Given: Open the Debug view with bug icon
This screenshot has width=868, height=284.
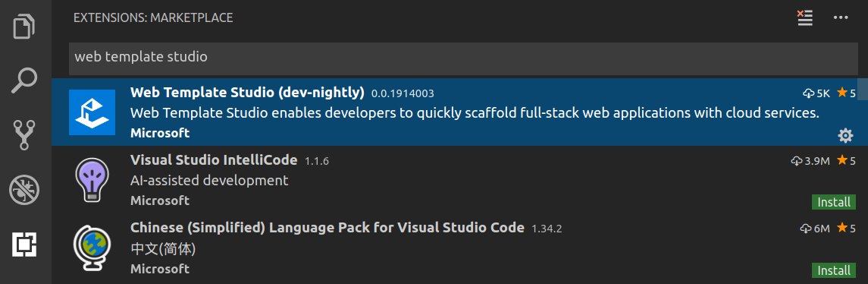Looking at the screenshot, I should (x=25, y=189).
